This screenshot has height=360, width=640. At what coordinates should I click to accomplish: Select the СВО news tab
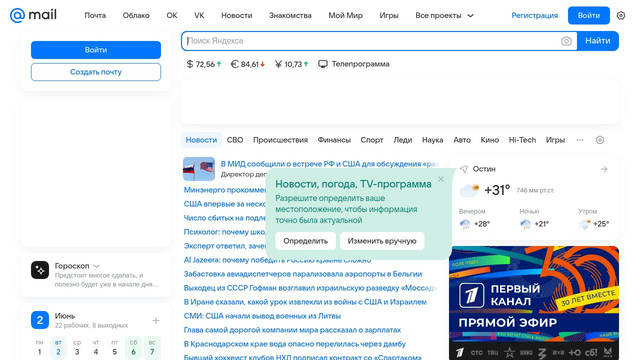click(235, 140)
